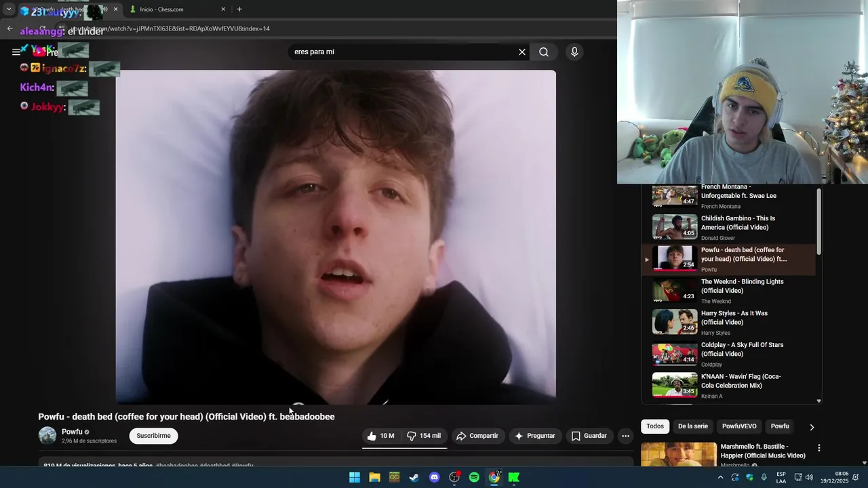The width and height of the screenshot is (868, 488).
Task: Play K'NAAN - Wavin' Flag from the playlist
Action: (729, 386)
